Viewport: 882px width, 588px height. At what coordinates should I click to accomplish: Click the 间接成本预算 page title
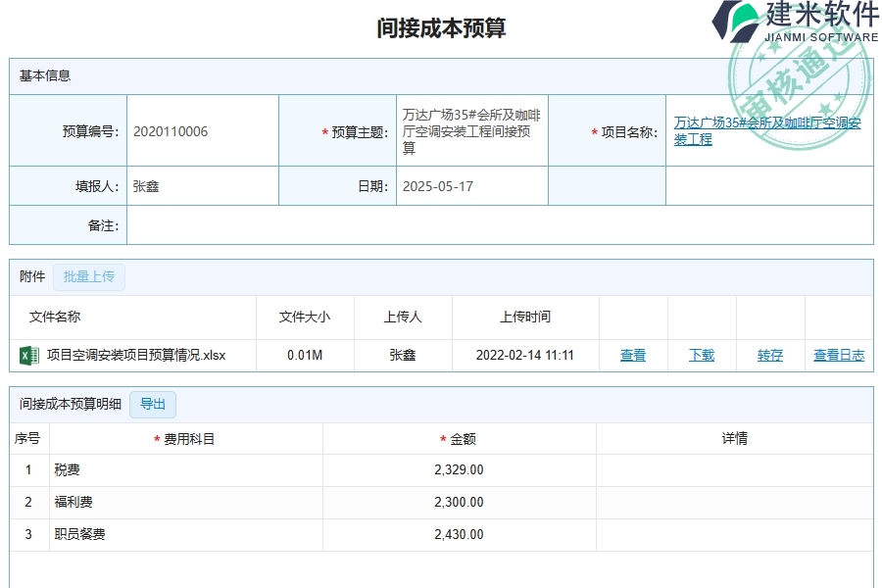point(441,27)
